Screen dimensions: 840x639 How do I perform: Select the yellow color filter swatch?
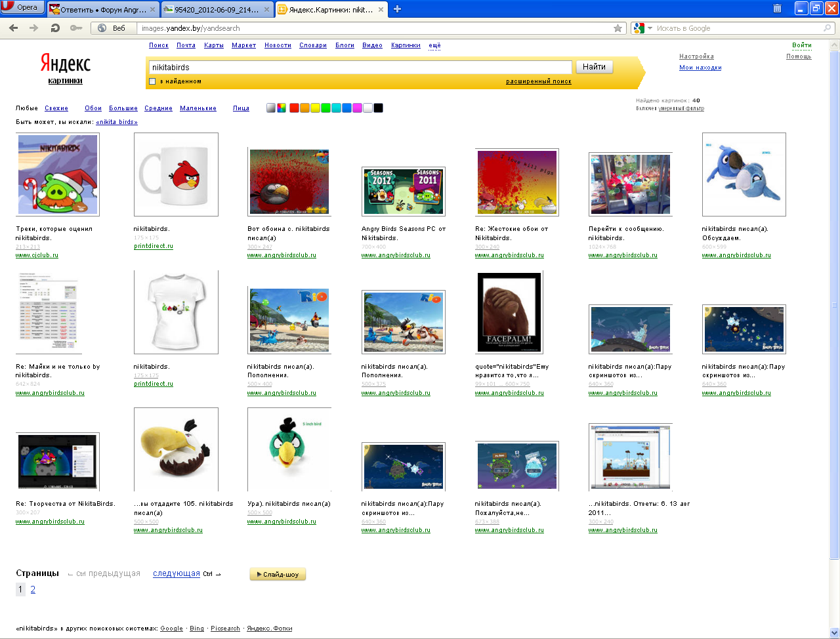tap(315, 108)
